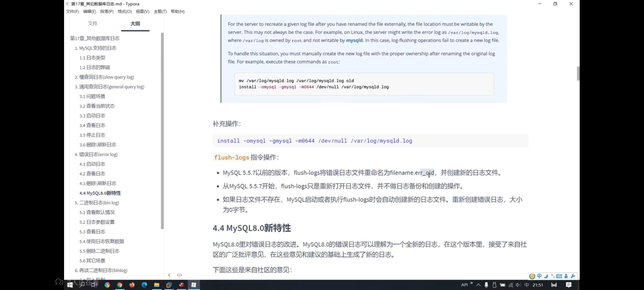Image resolution: width=644 pixels, height=290 pixels.
Task: Toggle punctuation mode on the IME toolbar
Action: pyautogui.click(x=552, y=276)
